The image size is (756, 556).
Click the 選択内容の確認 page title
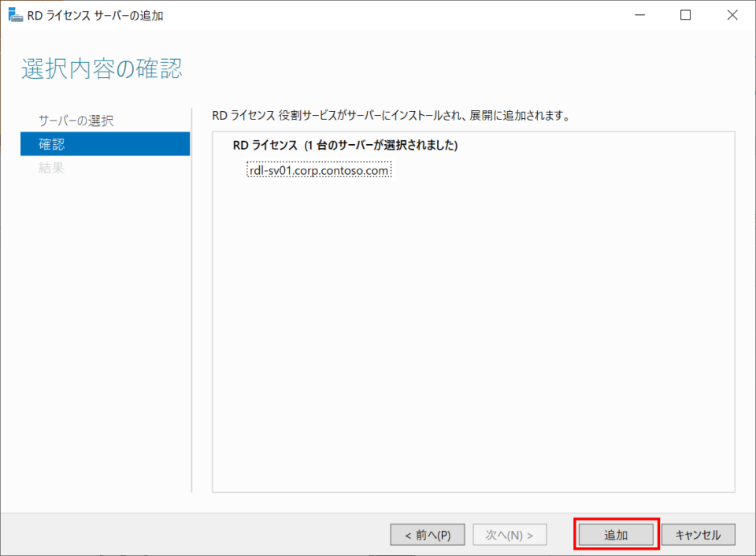click(x=102, y=69)
